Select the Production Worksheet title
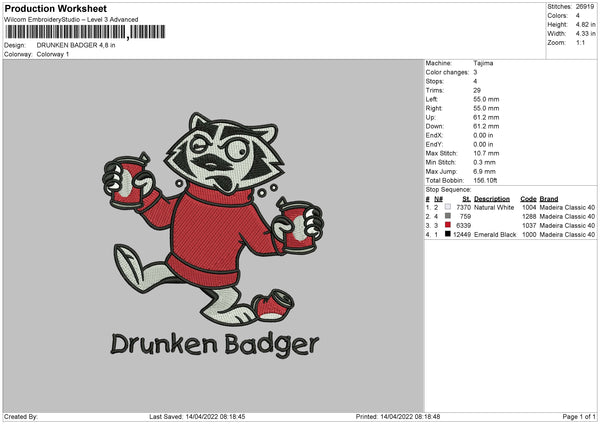This screenshot has height=424, width=600. click(x=56, y=9)
